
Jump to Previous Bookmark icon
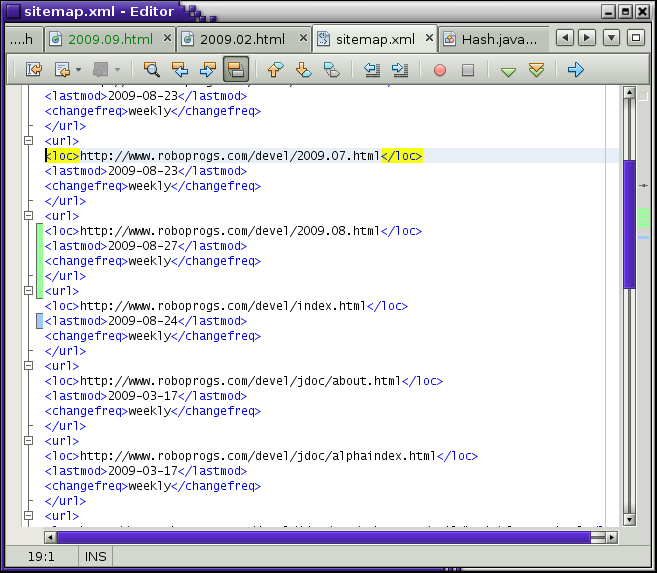276,70
